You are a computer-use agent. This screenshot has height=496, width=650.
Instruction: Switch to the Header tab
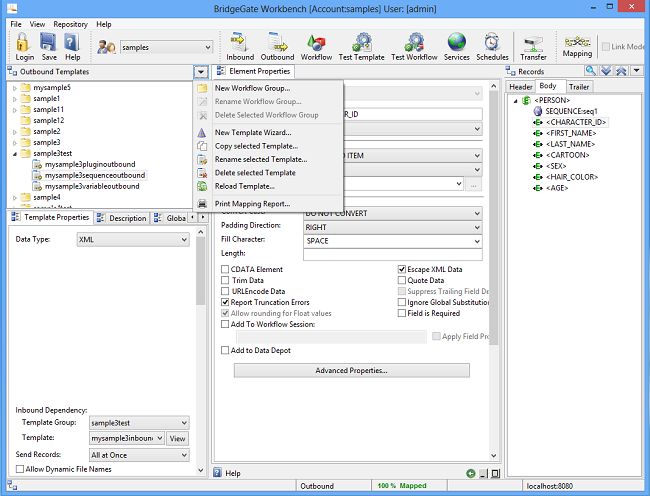tap(521, 87)
